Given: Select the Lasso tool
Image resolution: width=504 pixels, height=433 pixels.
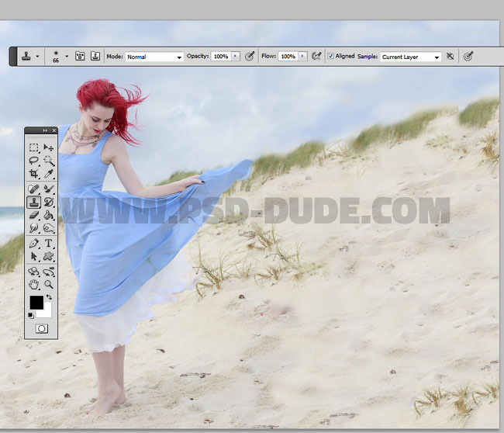Looking at the screenshot, I should coord(34,161).
